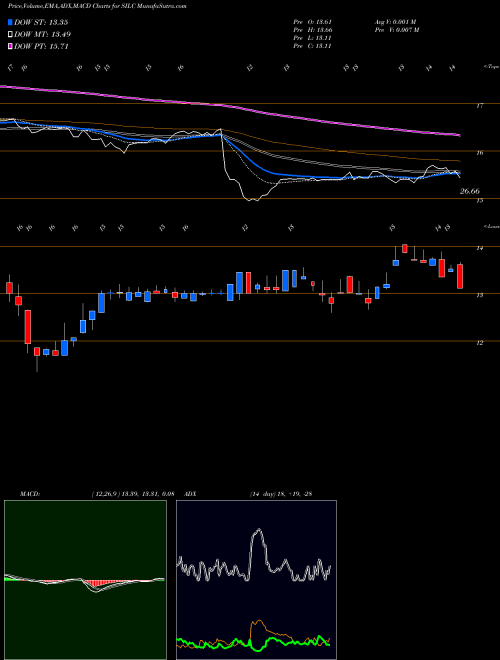Click the ADX panel label
Image resolution: width=500 pixels, height=660 pixels.
pyautogui.click(x=190, y=494)
